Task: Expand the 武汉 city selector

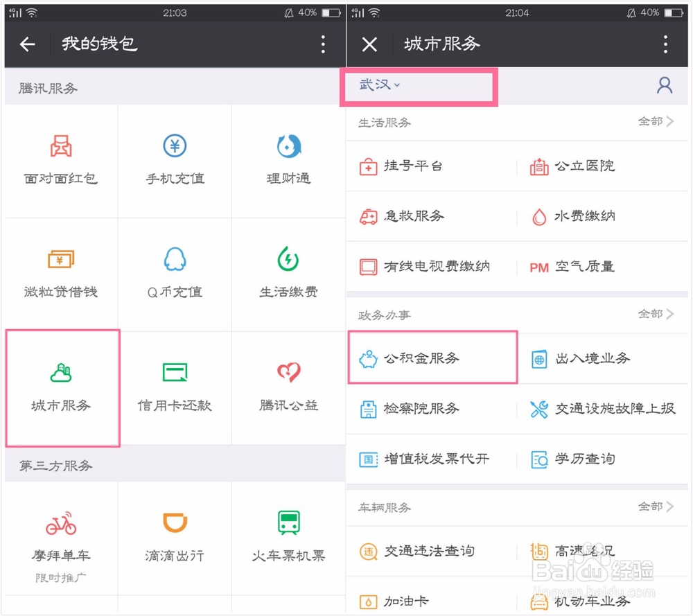Action: [x=380, y=85]
